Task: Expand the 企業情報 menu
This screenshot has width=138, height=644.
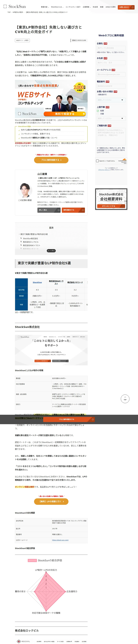Action: pos(87,7)
